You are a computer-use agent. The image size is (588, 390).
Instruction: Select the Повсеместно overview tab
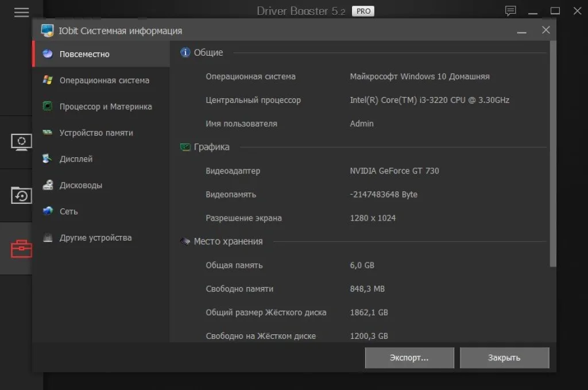101,54
